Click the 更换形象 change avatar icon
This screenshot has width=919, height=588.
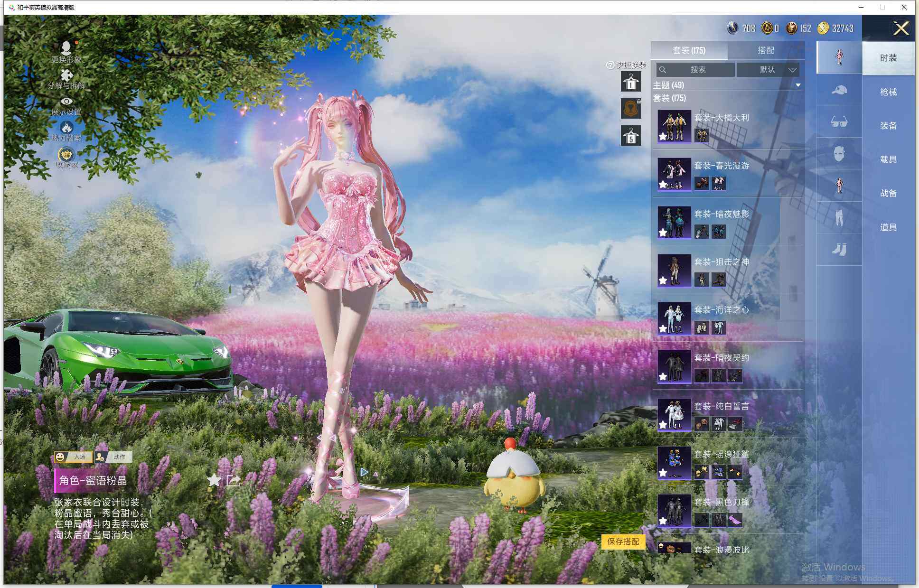(66, 48)
